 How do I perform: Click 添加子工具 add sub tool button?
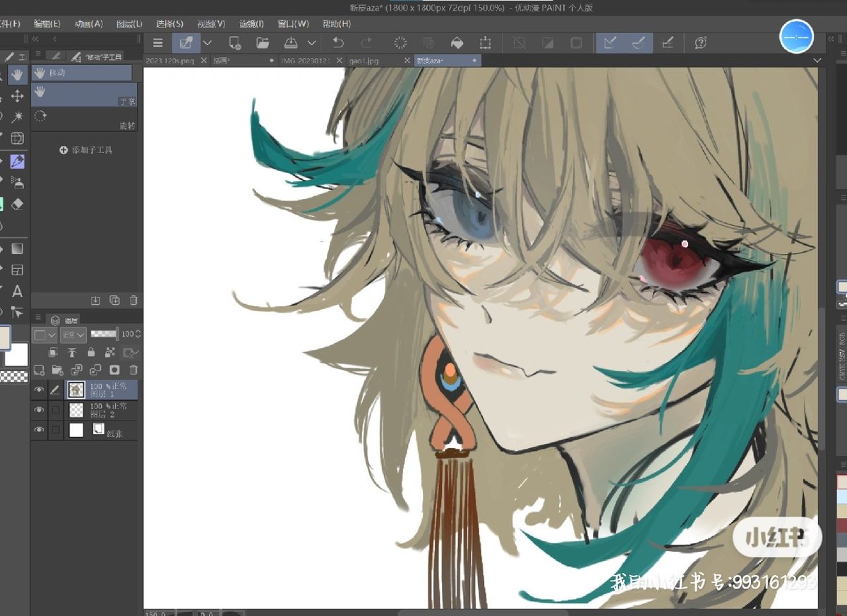[86, 150]
